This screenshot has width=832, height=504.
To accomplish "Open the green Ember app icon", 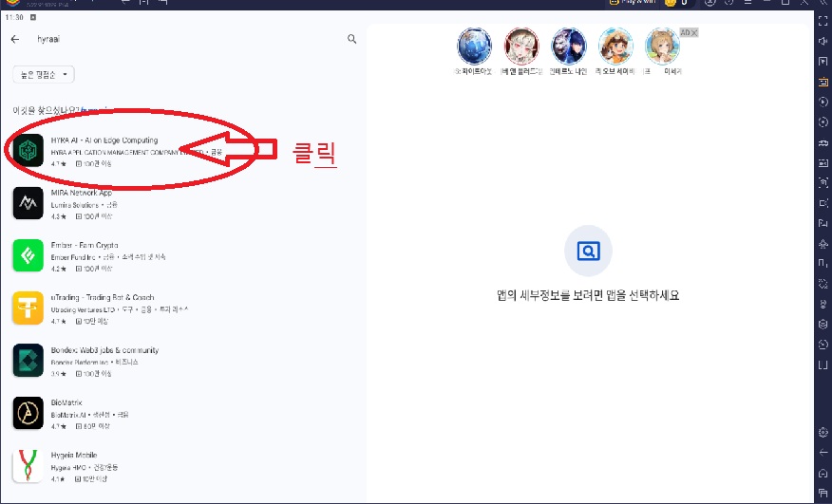I will coord(28,255).
